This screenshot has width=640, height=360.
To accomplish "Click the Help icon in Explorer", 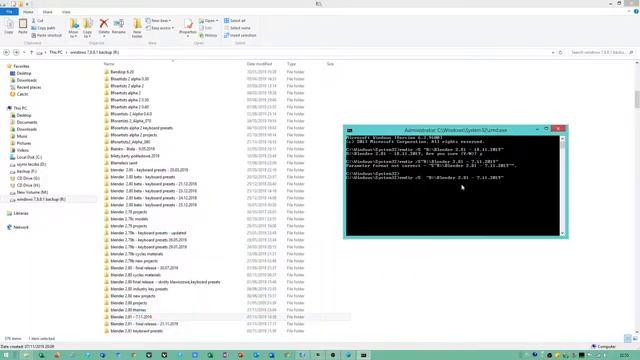I will point(636,12).
